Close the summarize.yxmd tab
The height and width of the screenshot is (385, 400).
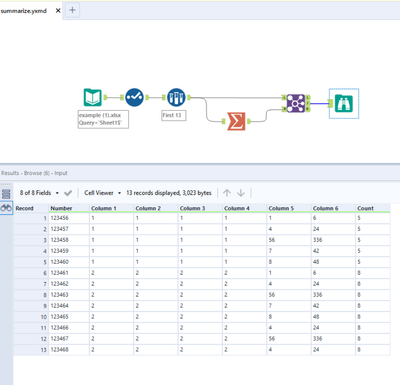coord(58,11)
